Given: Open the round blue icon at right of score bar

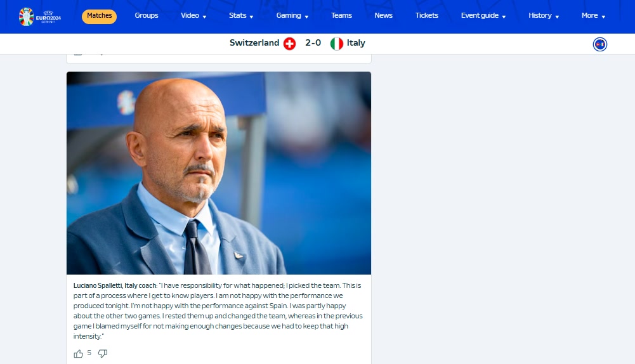Looking at the screenshot, I should (599, 44).
